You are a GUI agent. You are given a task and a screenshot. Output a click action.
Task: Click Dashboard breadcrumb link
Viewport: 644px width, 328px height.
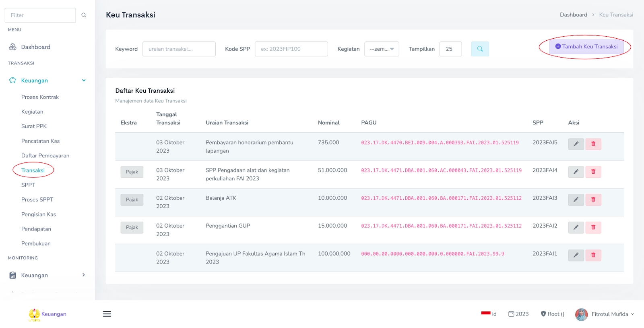tap(573, 15)
